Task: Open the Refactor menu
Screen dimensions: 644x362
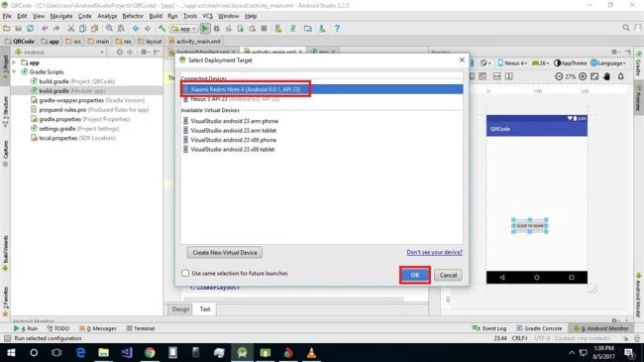Action: (x=133, y=16)
